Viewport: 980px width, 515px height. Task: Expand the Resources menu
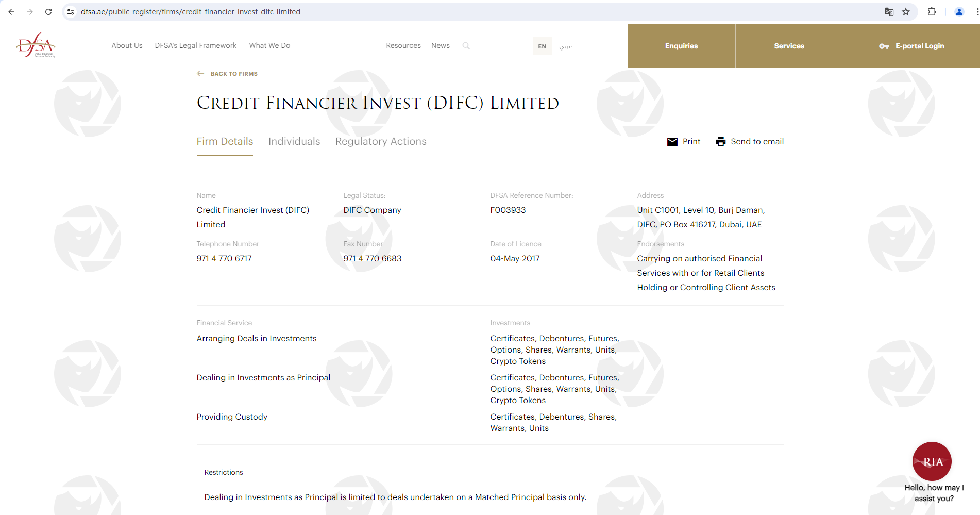403,46
